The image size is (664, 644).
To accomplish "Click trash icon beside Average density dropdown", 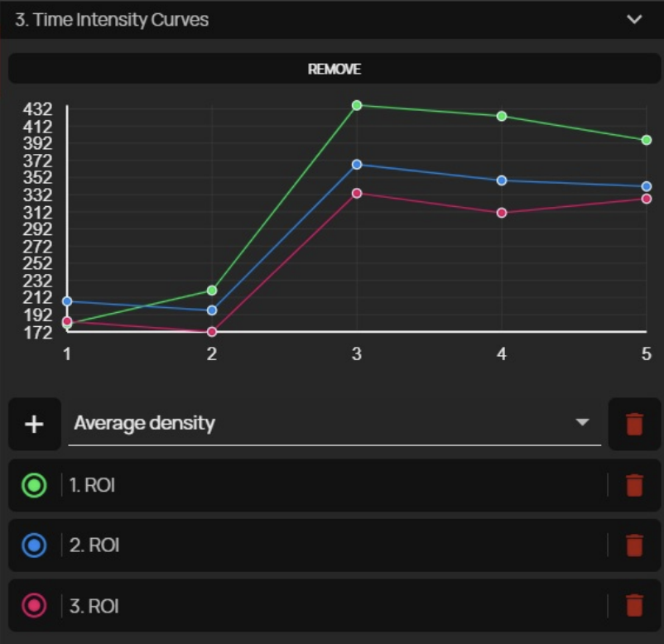I will [x=634, y=424].
